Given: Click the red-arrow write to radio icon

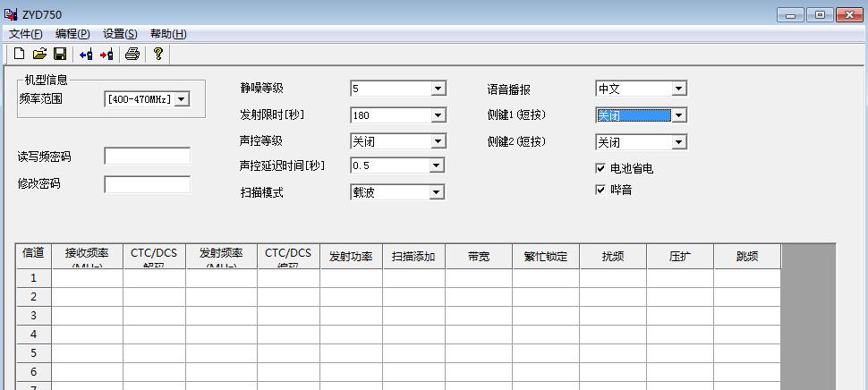Looking at the screenshot, I should pyautogui.click(x=106, y=55).
